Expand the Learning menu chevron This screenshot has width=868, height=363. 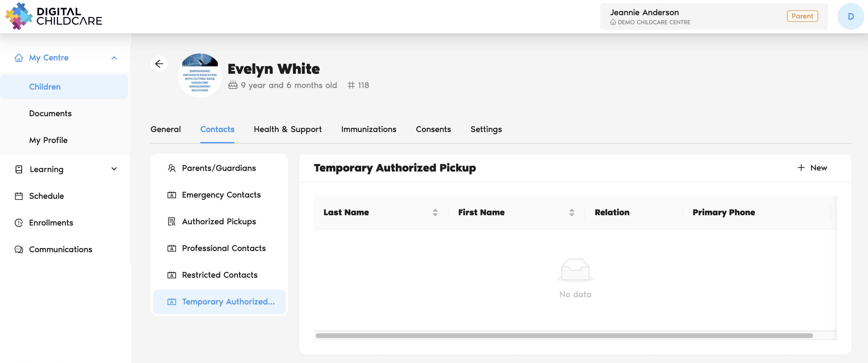(x=114, y=169)
